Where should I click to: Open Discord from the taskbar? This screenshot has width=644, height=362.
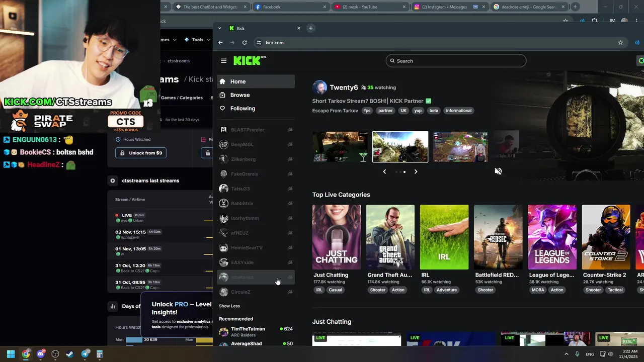pos(41,354)
